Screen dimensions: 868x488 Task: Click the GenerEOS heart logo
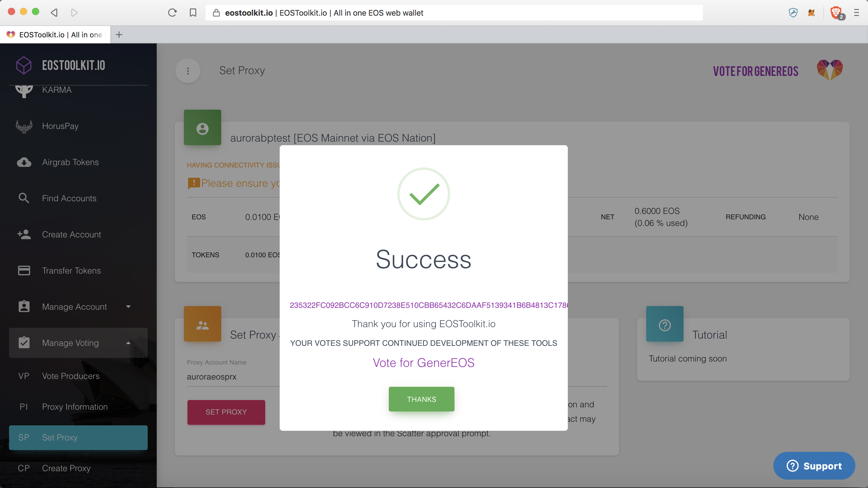tap(830, 70)
